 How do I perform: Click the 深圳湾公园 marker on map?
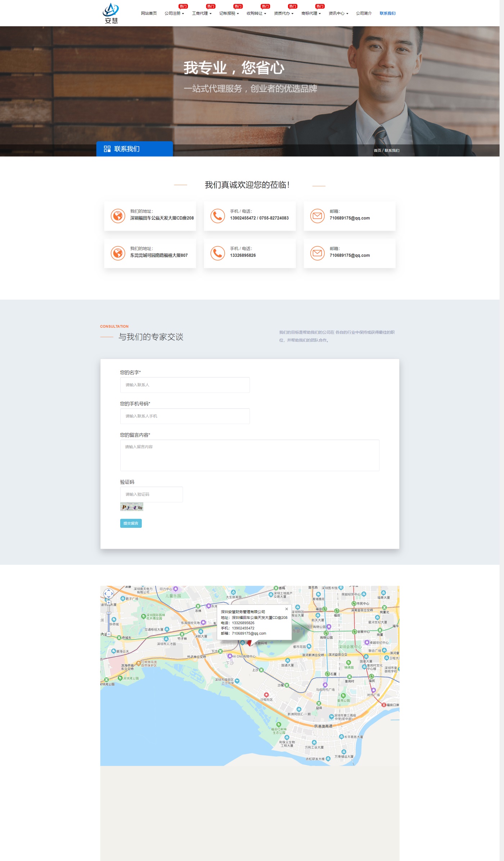pos(120,678)
